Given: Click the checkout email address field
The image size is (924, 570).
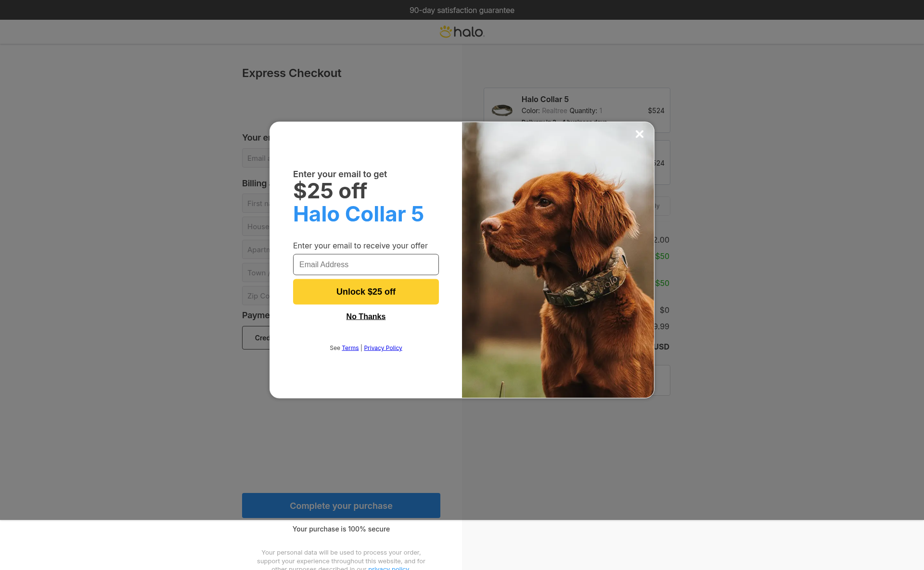Looking at the screenshot, I should 256,158.
